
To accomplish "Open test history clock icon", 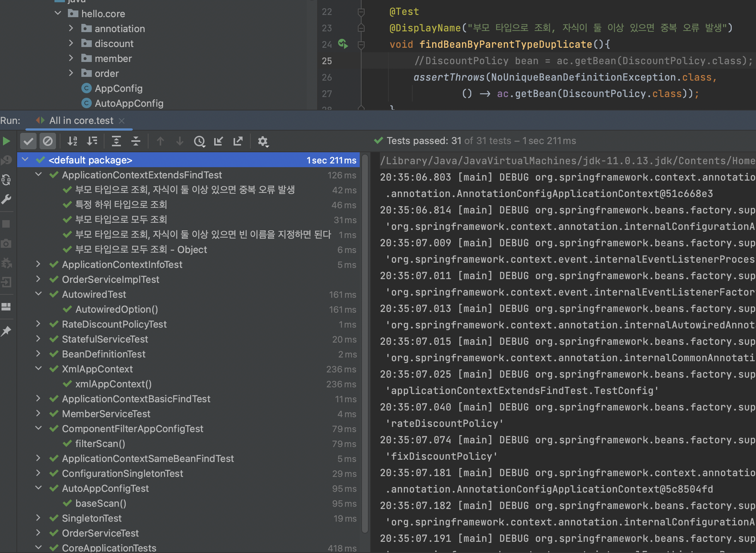I will click(200, 141).
